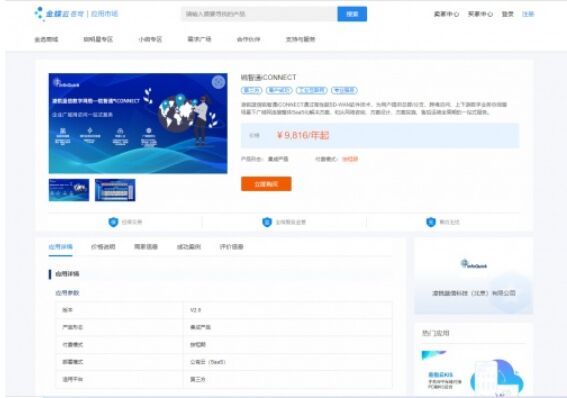
Task: Focus the product search input field
Action: click(x=259, y=14)
